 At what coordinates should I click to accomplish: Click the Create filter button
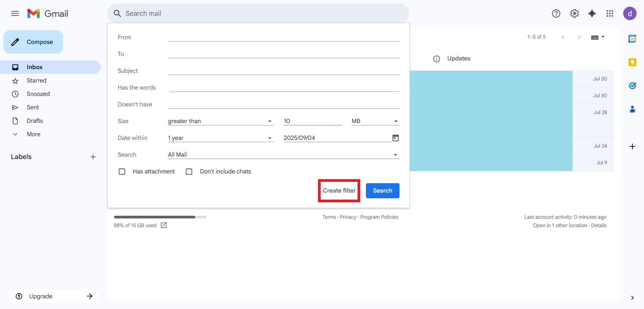tap(339, 191)
